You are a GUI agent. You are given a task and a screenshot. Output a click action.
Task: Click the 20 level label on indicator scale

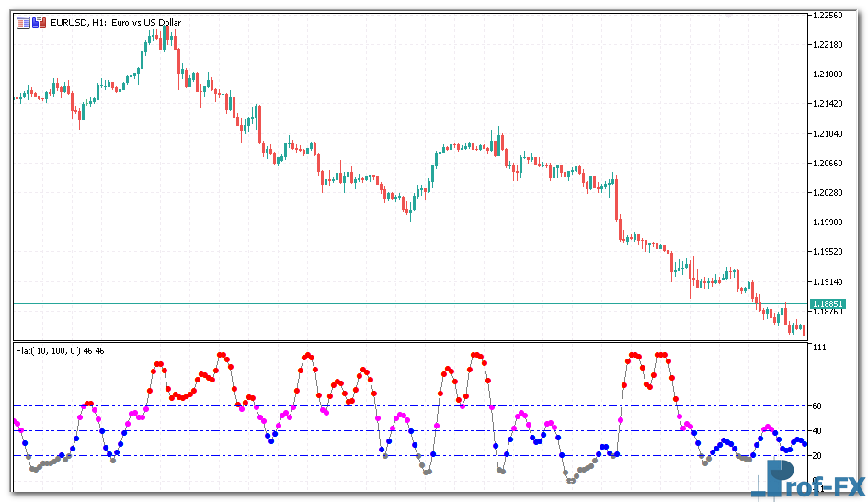pyautogui.click(x=817, y=456)
